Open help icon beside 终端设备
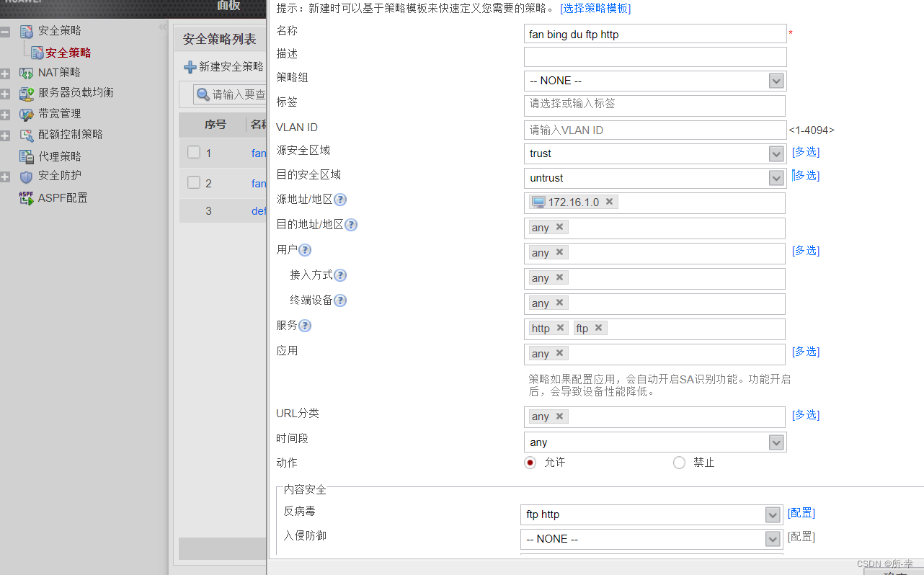The width and height of the screenshot is (924, 575). 340,300
